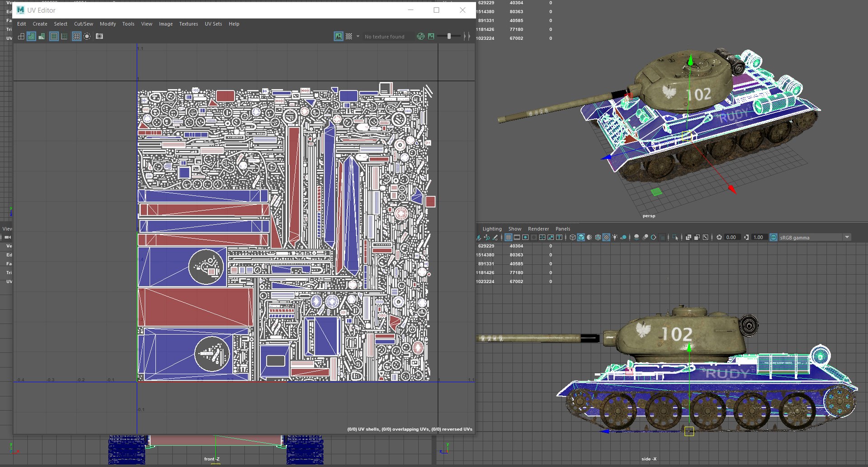Toggle wireframe on shaded icon
Screen dimensions: 868x467
[x=598, y=237]
